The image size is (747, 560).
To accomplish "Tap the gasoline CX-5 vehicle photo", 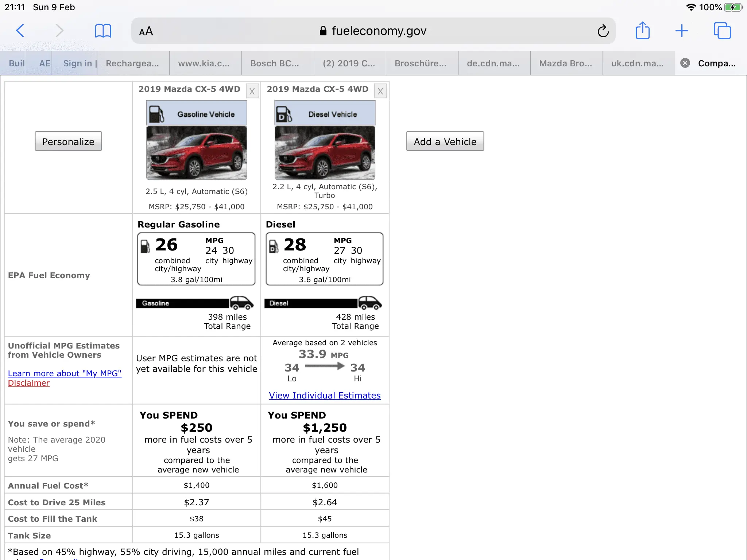I will 197,153.
